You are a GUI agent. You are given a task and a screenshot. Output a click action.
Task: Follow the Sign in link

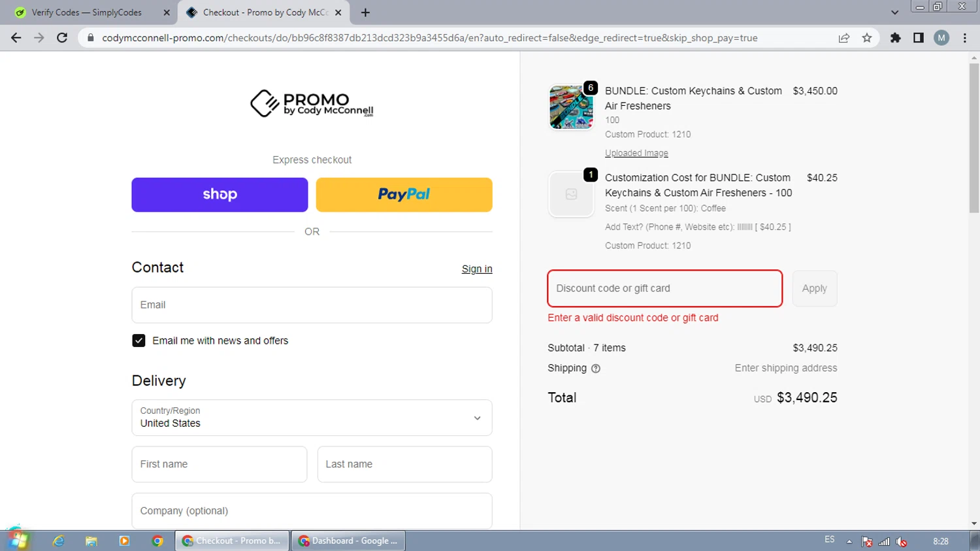(477, 269)
